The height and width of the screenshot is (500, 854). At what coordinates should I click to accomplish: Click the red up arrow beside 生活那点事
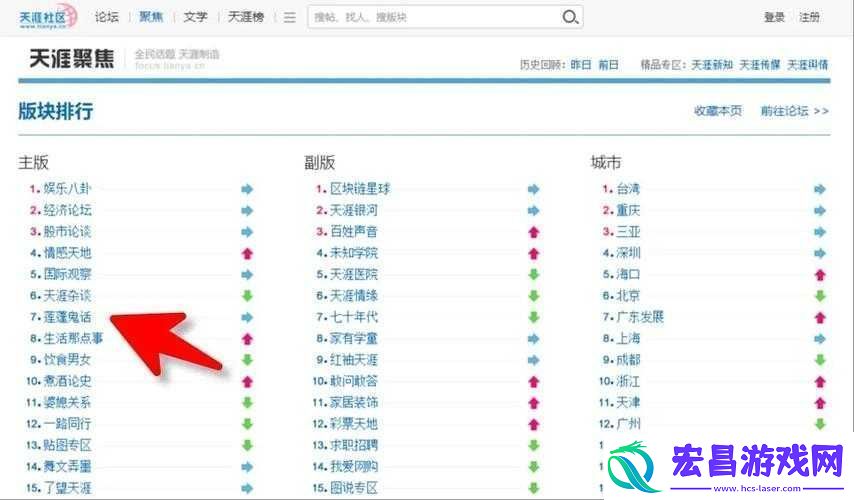247,339
